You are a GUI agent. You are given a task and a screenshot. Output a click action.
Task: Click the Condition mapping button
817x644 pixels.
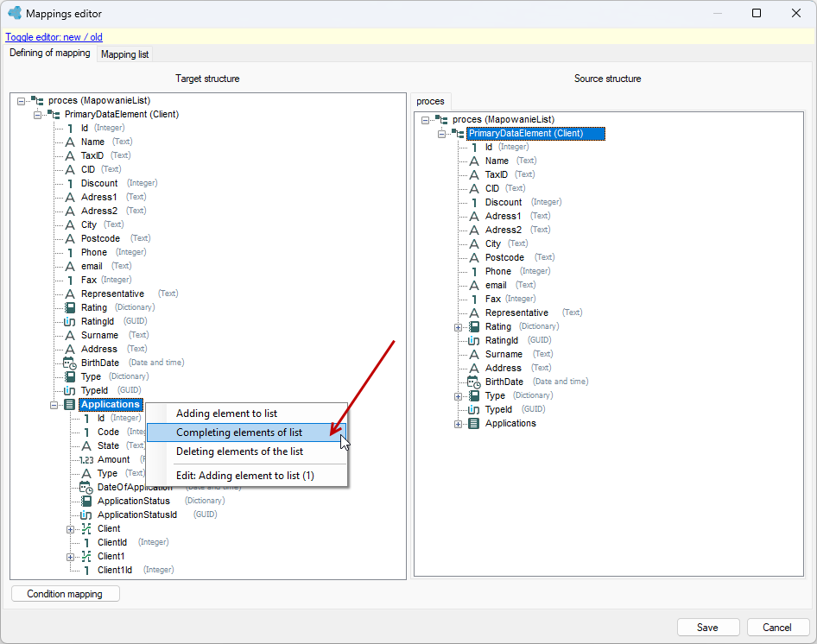pos(65,594)
